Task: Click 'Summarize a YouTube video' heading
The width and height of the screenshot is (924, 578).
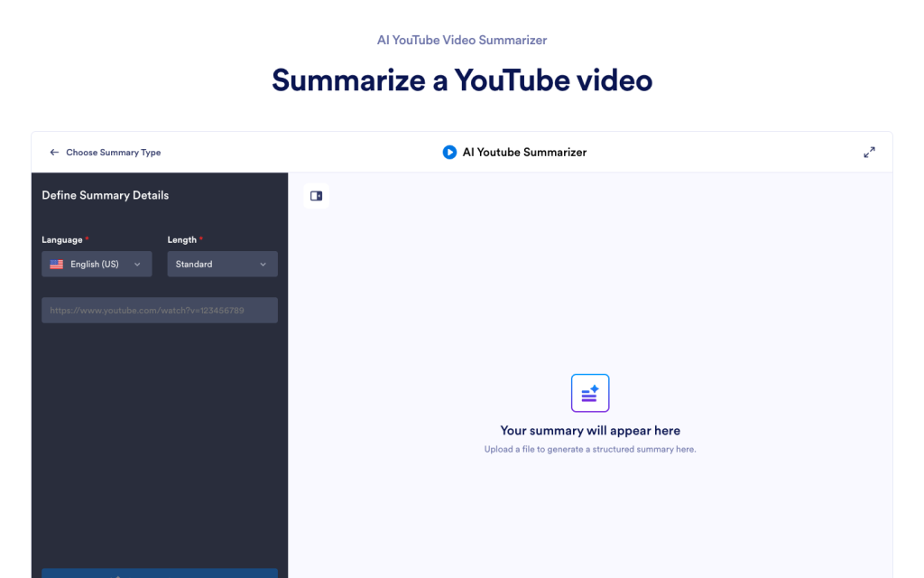Action: point(462,80)
